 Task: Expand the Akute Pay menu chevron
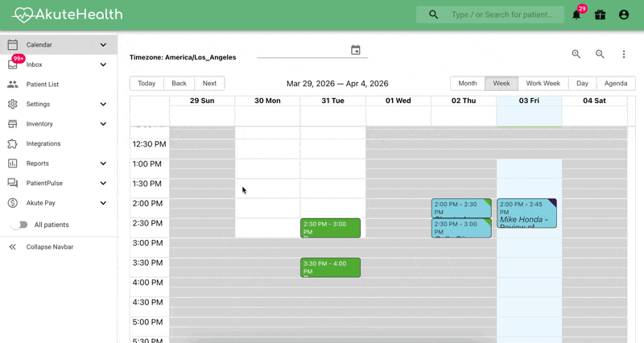click(103, 203)
